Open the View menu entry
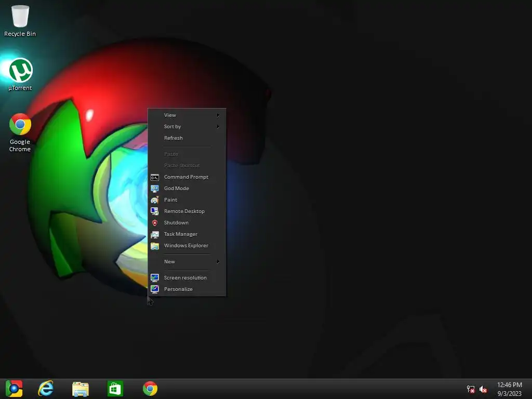Viewport: 532px width, 399px height. [187, 115]
